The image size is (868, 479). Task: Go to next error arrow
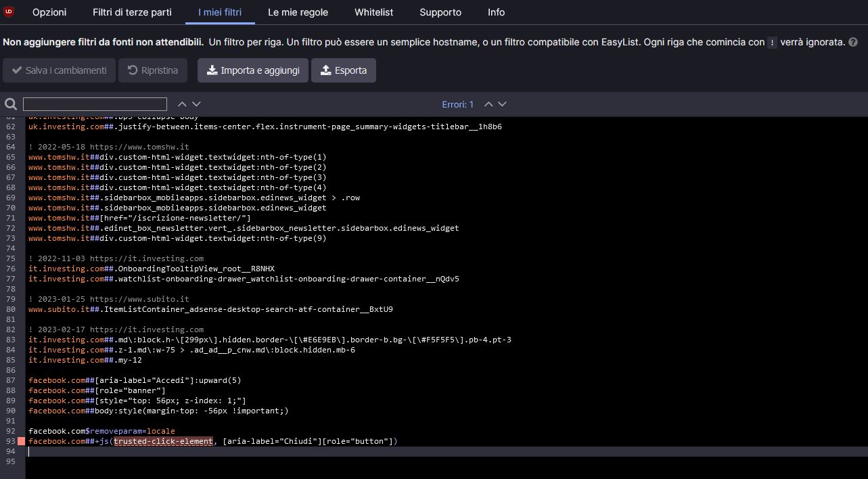(x=502, y=104)
